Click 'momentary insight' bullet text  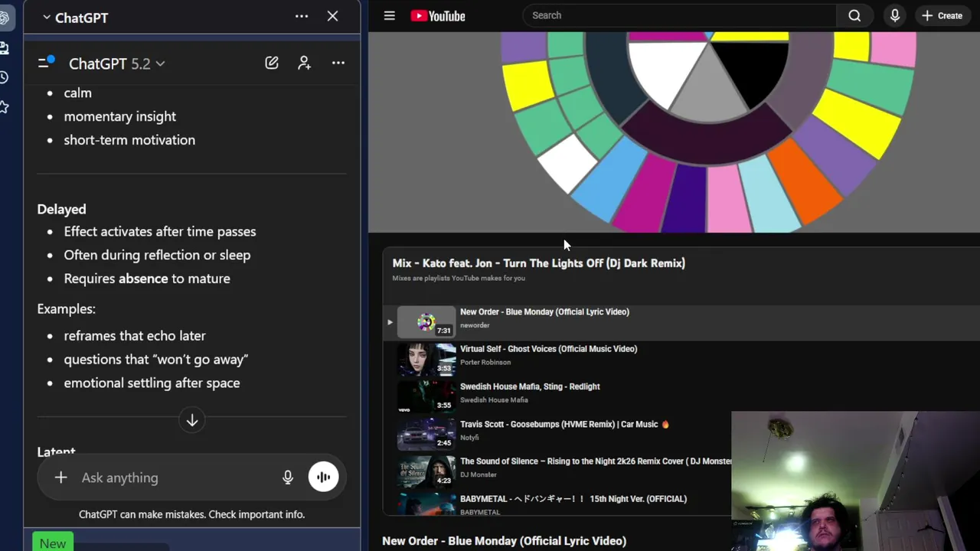tap(119, 116)
